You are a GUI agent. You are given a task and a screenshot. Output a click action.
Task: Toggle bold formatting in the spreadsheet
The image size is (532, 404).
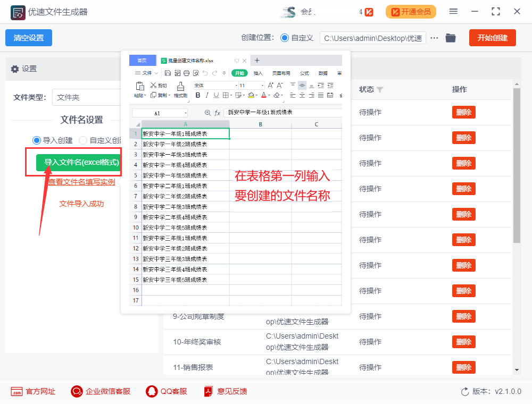198,95
